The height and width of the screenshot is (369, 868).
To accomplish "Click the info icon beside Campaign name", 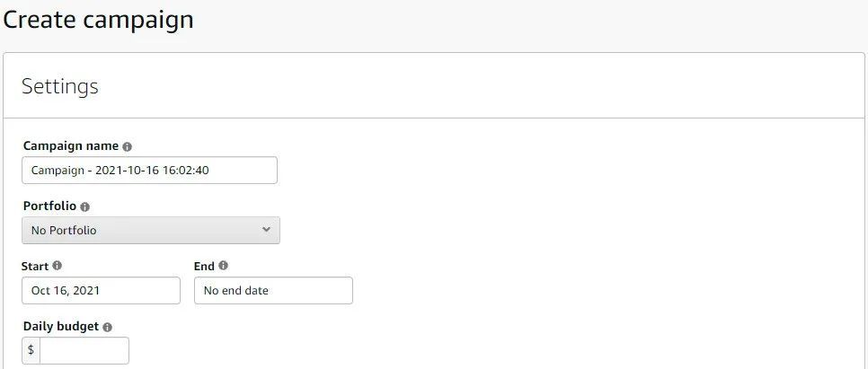I will tap(127, 146).
